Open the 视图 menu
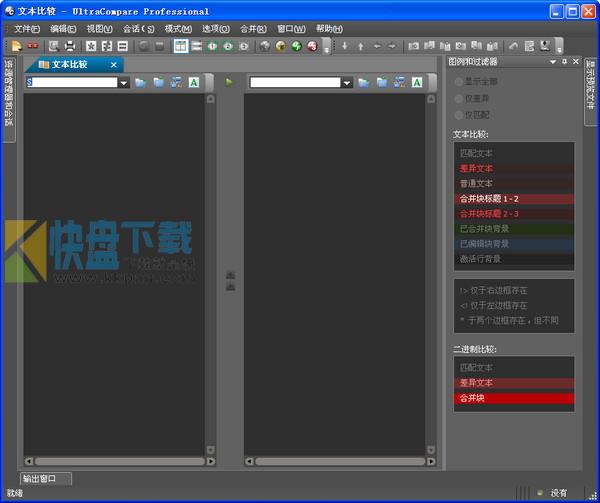 [99, 29]
